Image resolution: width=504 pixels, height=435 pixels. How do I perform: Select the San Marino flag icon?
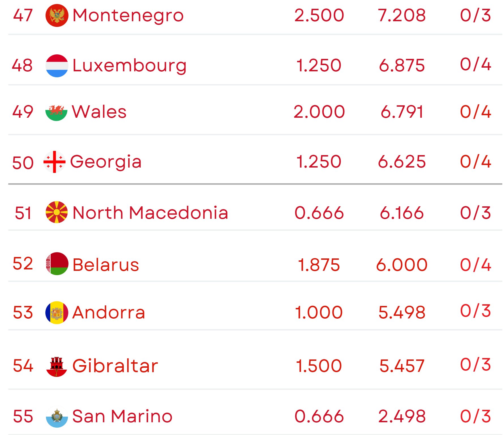point(57,417)
